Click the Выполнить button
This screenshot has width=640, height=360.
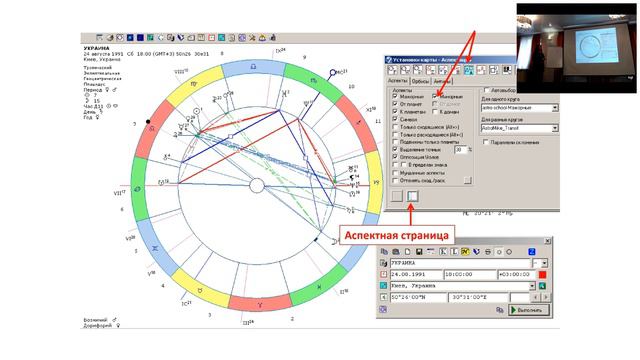pyautogui.click(x=529, y=310)
